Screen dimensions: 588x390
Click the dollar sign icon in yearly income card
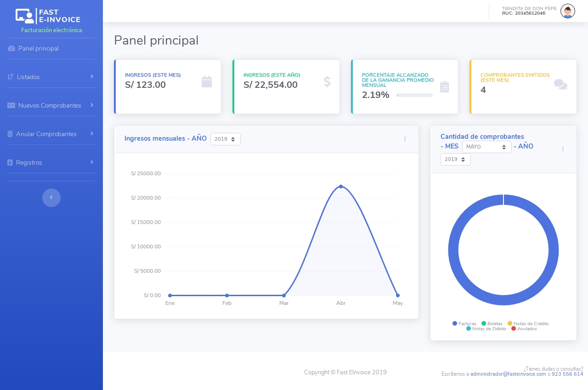tap(327, 82)
